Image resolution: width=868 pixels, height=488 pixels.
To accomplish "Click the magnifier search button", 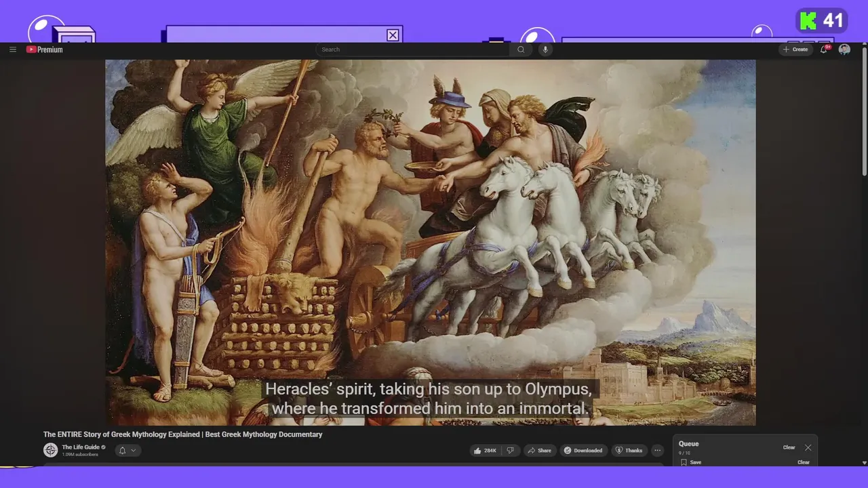I will coord(521,49).
